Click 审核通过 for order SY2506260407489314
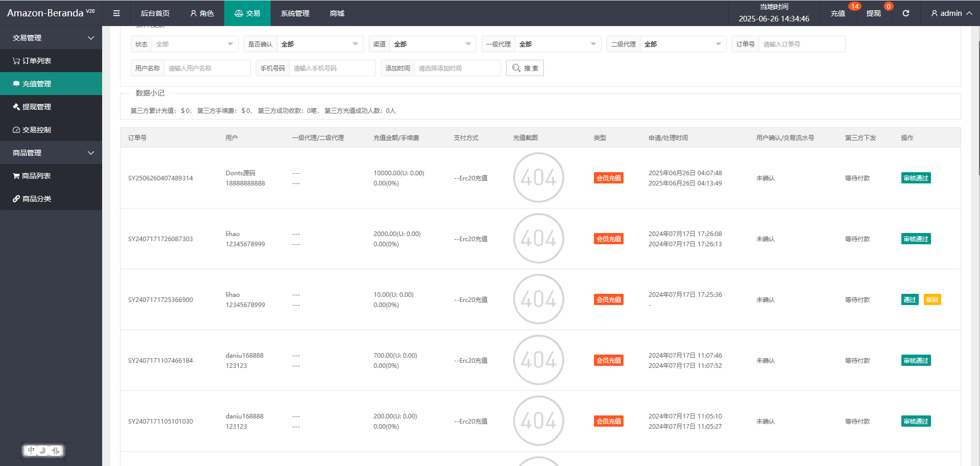The image size is (980, 466). 916,178
